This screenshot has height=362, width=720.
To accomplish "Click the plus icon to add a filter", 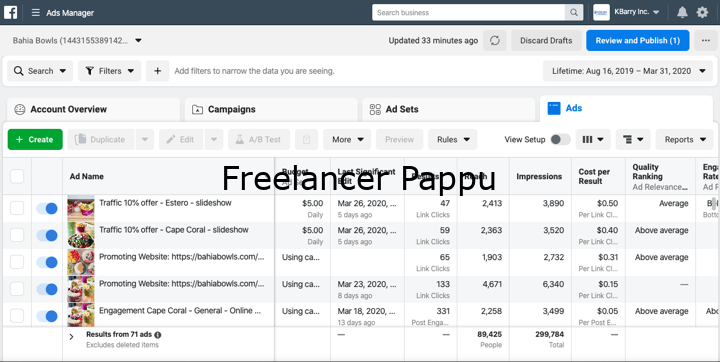I will 158,71.
